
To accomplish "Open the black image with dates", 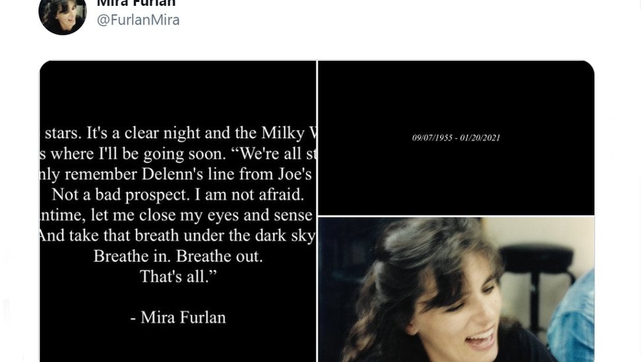I will (x=456, y=138).
